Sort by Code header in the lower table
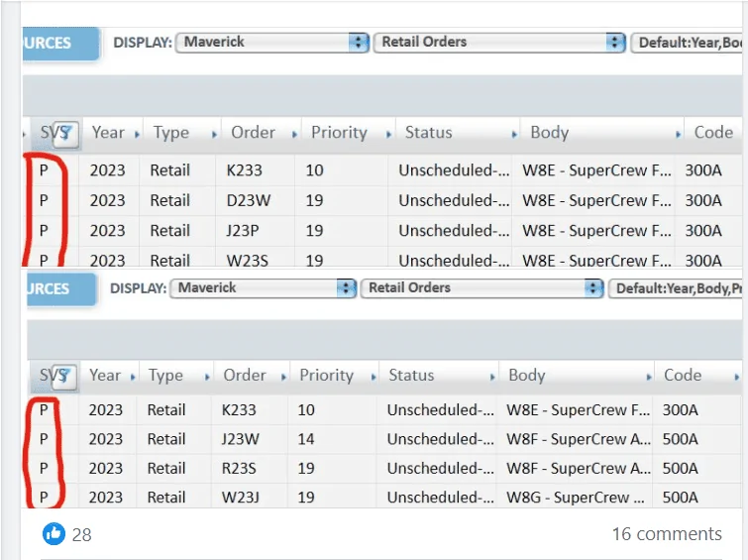 coord(683,376)
